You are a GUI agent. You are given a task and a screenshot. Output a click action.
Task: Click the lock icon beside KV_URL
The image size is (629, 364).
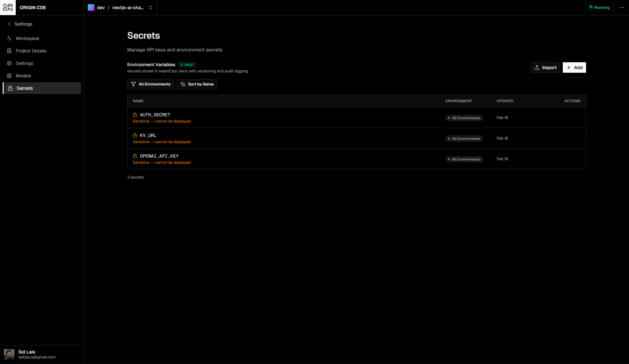(135, 135)
